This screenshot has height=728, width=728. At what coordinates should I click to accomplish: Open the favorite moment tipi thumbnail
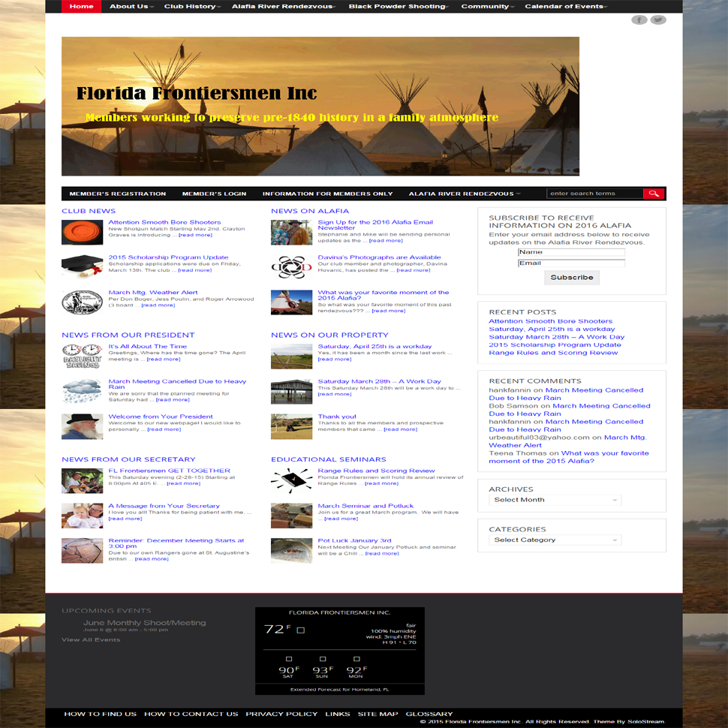pyautogui.click(x=291, y=302)
